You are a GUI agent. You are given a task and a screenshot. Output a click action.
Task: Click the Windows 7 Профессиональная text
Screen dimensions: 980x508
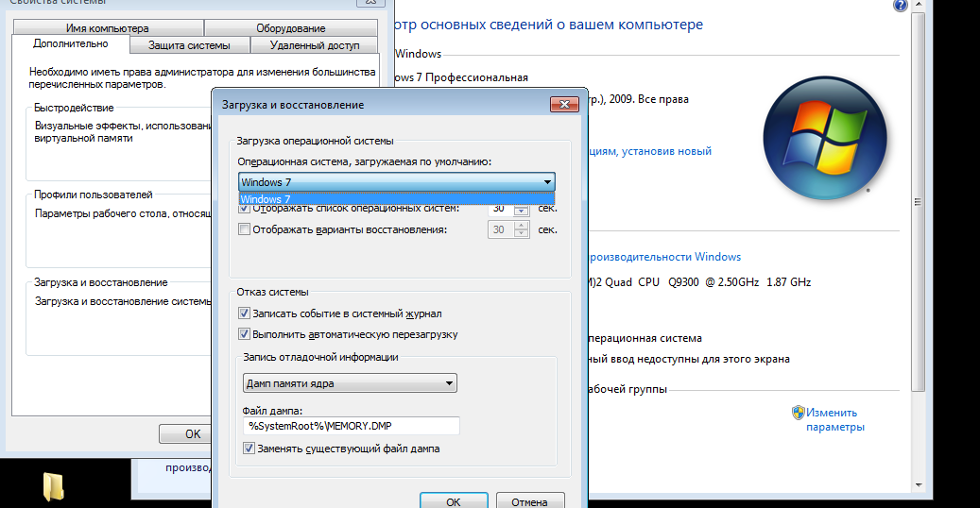click(462, 77)
